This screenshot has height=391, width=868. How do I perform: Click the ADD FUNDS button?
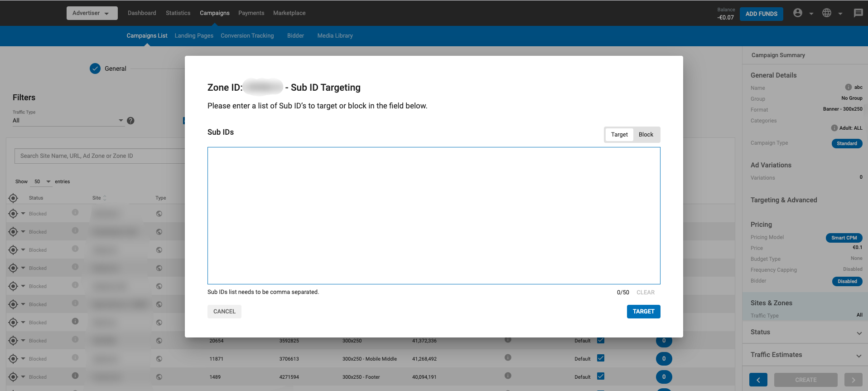pyautogui.click(x=761, y=14)
